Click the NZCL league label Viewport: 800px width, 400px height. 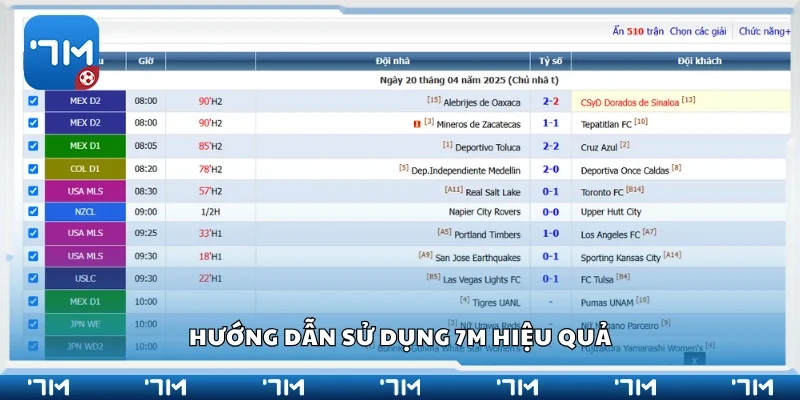pyautogui.click(x=85, y=211)
